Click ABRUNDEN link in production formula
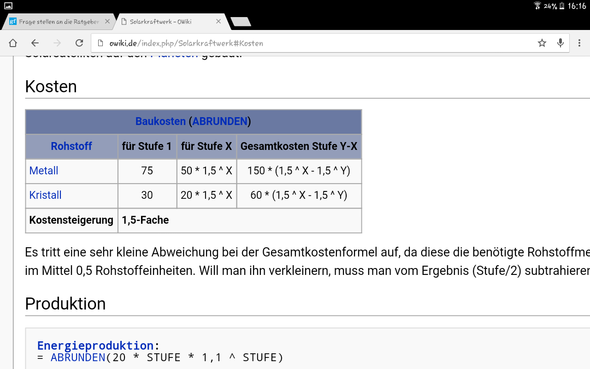This screenshot has height=369, width=590. [x=78, y=357]
